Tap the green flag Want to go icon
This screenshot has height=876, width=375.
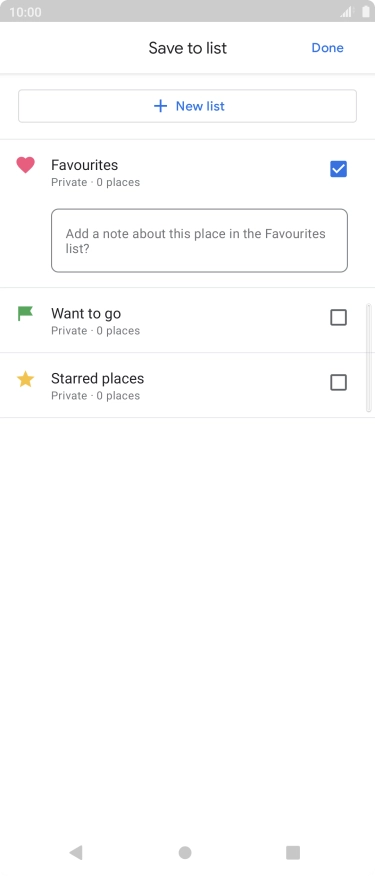(25, 313)
